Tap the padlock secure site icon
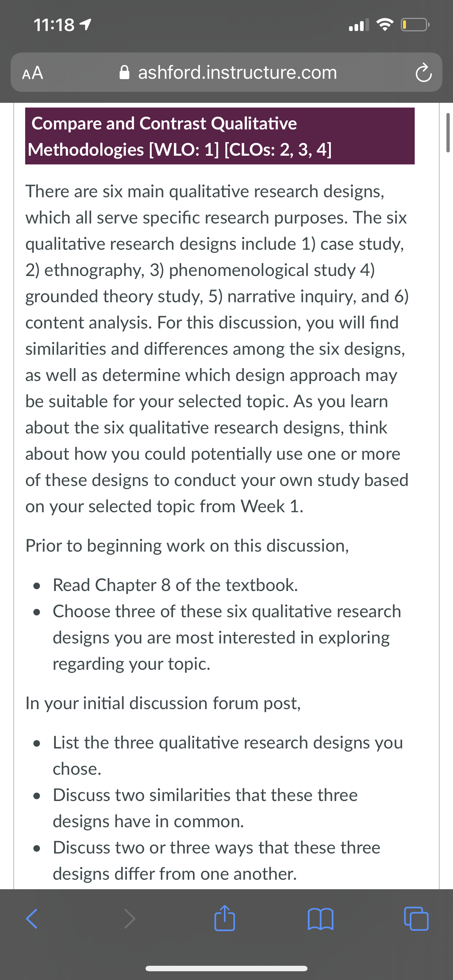The height and width of the screenshot is (980, 453). coord(124,72)
